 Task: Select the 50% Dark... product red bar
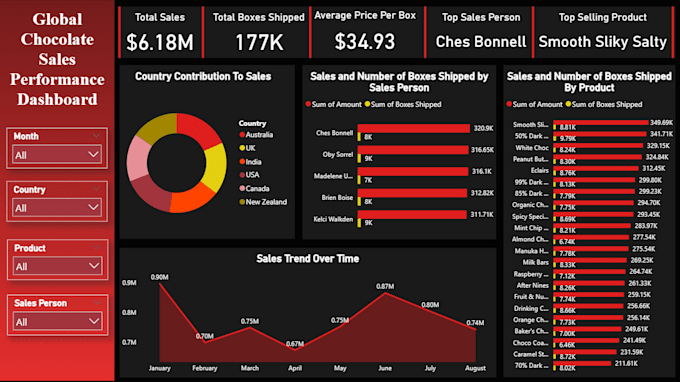pyautogui.click(x=600, y=134)
